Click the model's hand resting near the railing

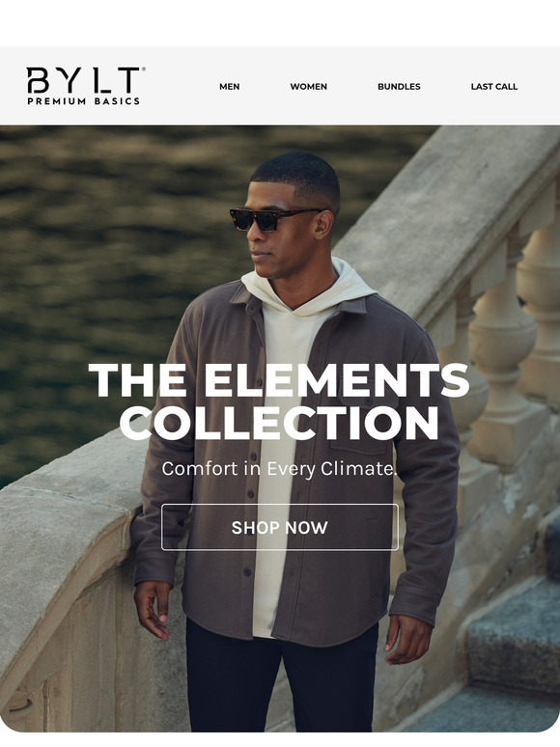click(x=153, y=610)
